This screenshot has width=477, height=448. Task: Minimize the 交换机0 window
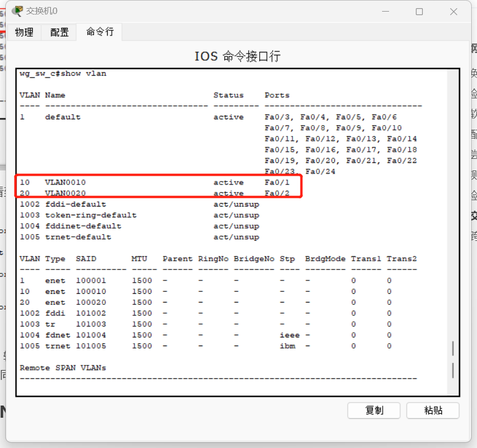(386, 12)
